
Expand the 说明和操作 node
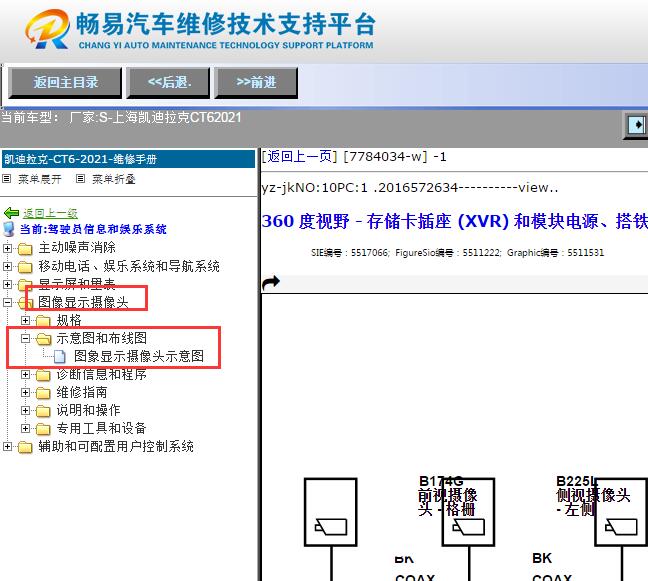pyautogui.click(x=25, y=410)
